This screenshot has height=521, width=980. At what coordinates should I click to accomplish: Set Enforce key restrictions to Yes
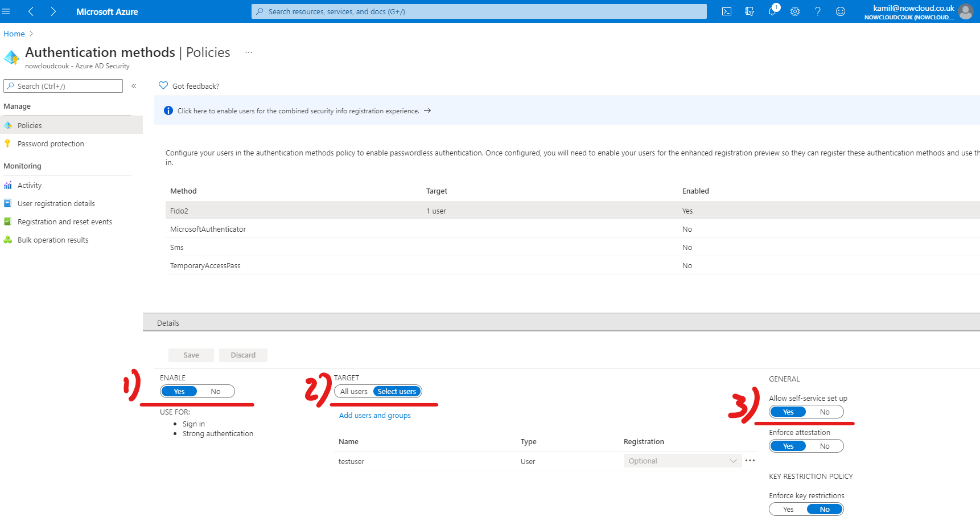point(788,509)
